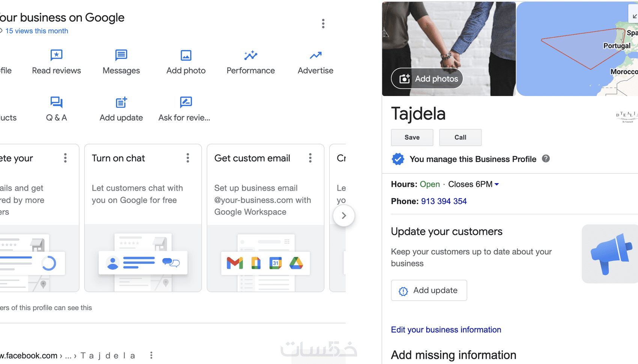Open Facebook result three-dot menu
The width and height of the screenshot is (638, 364).
tap(151, 355)
